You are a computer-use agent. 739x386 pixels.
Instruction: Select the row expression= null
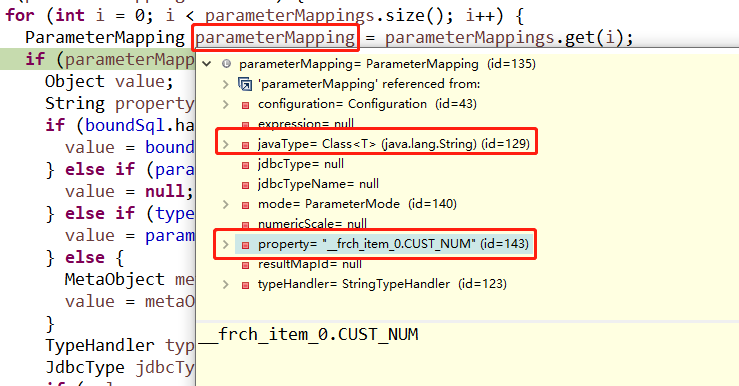pos(306,124)
